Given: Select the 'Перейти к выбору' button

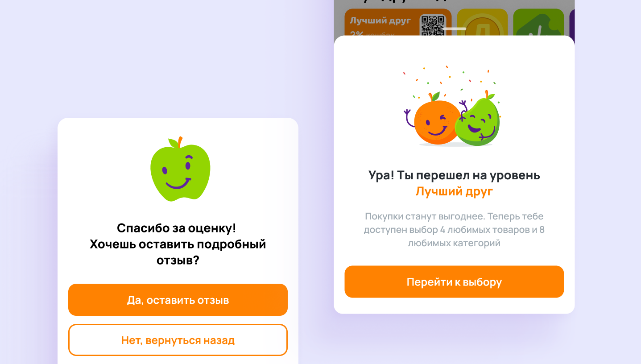Looking at the screenshot, I should click(x=454, y=281).
